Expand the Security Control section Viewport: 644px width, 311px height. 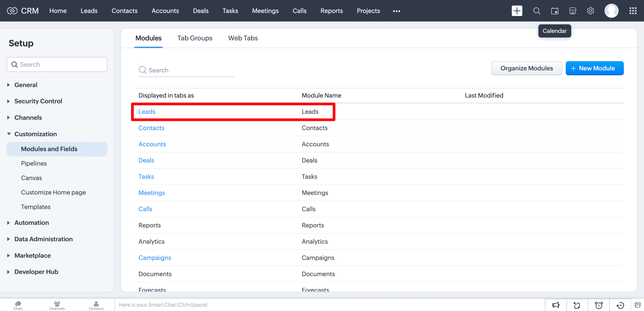8,101
